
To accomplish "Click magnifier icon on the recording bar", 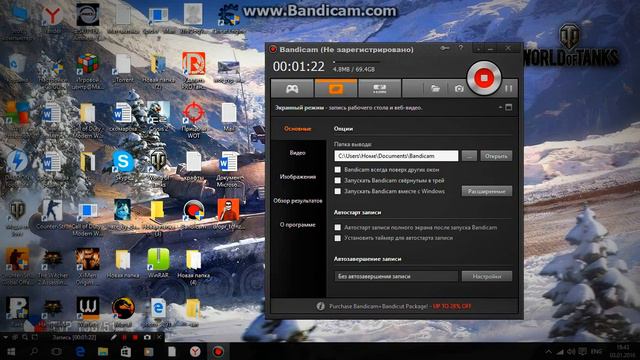I will (25, 337).
